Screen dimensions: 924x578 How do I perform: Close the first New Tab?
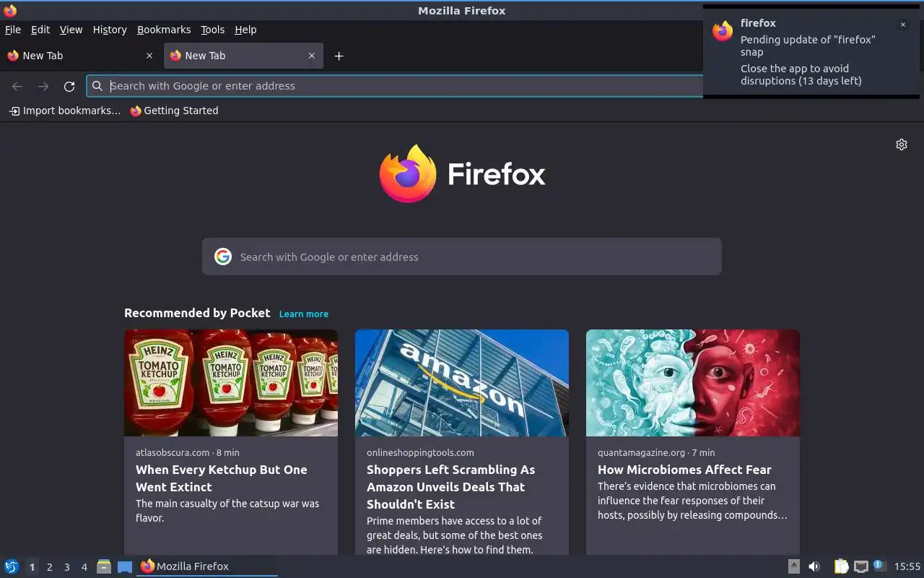[149, 56]
